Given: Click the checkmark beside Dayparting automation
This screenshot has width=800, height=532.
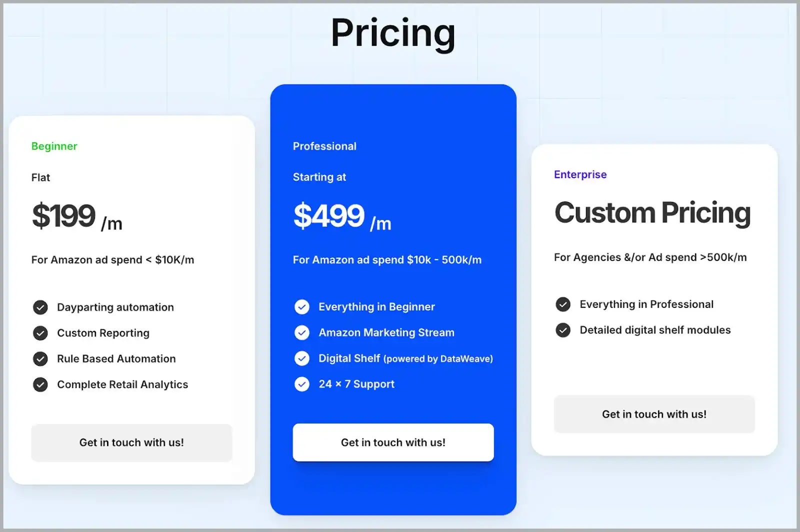Looking at the screenshot, I should (x=40, y=307).
